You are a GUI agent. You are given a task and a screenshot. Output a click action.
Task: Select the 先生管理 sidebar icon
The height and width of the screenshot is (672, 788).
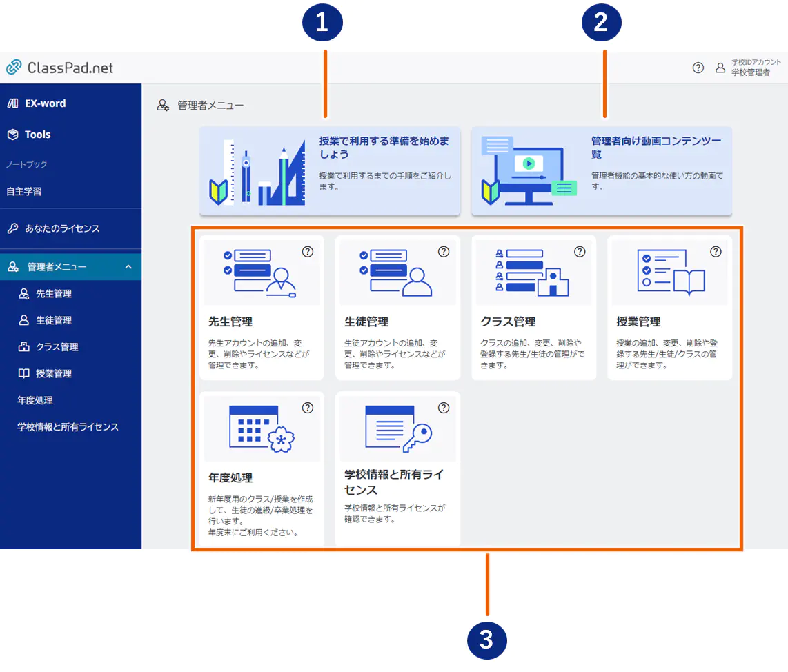(x=23, y=293)
